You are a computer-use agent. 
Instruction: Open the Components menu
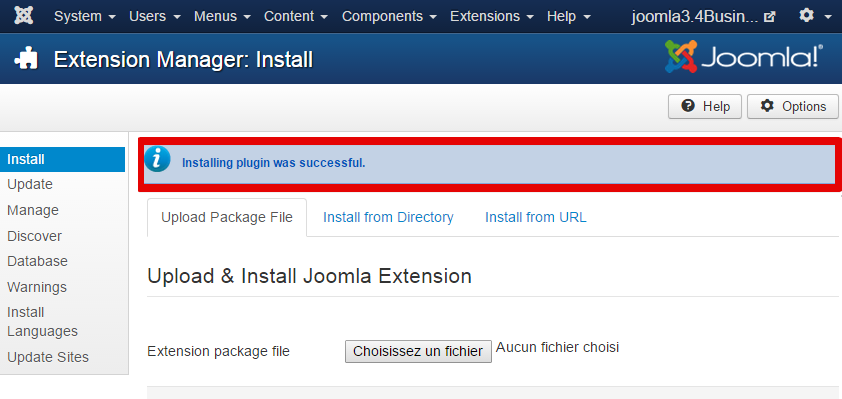pyautogui.click(x=389, y=17)
